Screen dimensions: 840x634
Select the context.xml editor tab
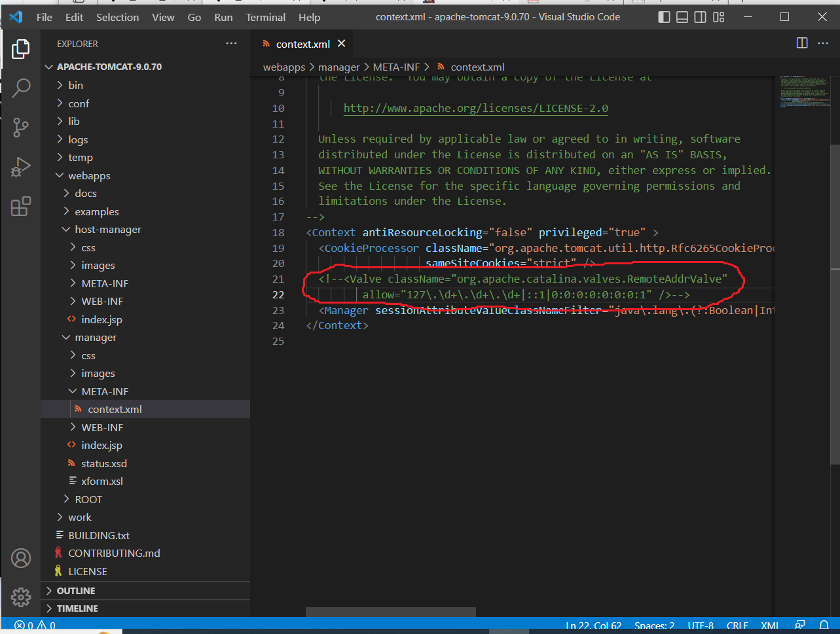[302, 44]
